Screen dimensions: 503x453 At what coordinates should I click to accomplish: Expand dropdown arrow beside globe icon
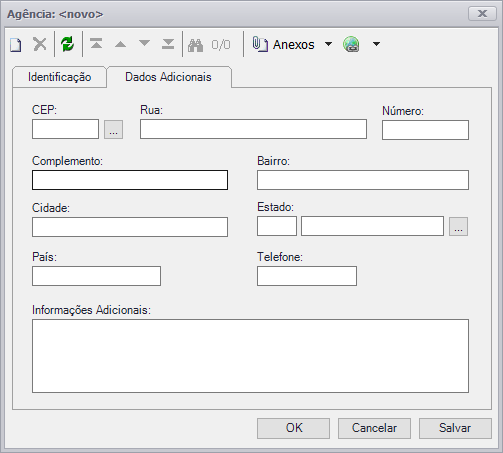pos(376,44)
